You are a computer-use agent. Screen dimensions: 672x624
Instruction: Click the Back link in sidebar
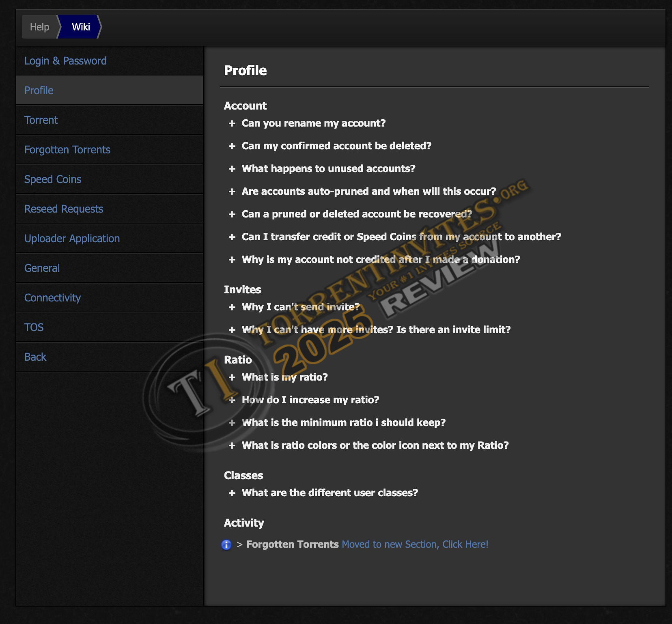click(x=35, y=357)
